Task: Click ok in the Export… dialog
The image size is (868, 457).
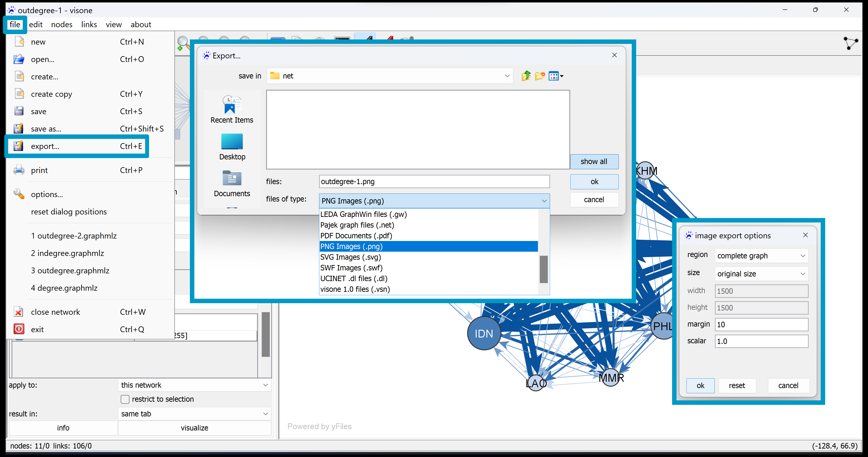Action: tap(594, 182)
